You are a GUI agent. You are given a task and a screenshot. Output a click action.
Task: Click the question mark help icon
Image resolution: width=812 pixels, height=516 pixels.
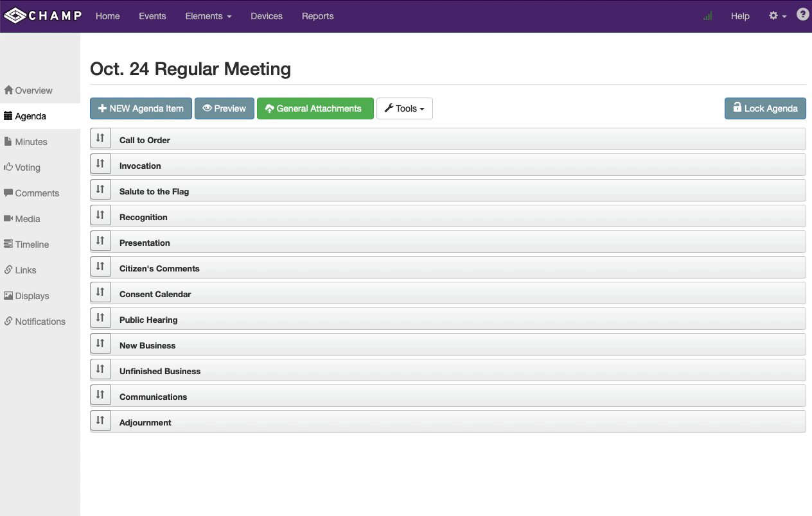(802, 14)
